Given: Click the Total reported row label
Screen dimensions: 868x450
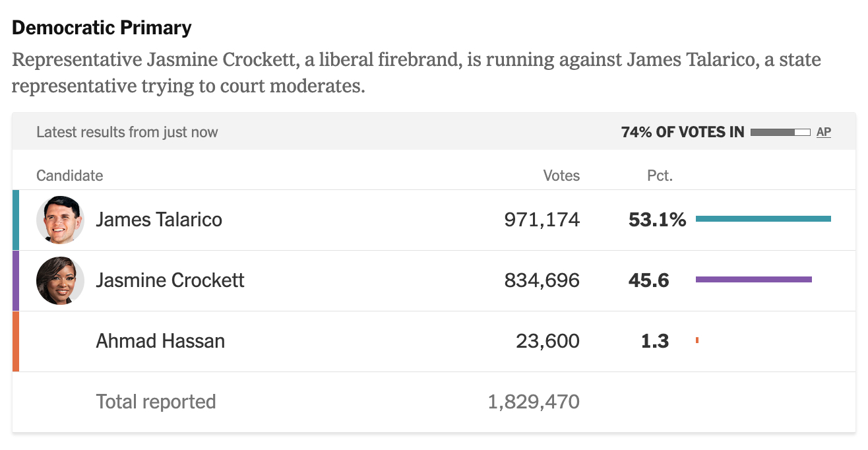Looking at the screenshot, I should coord(156,402).
